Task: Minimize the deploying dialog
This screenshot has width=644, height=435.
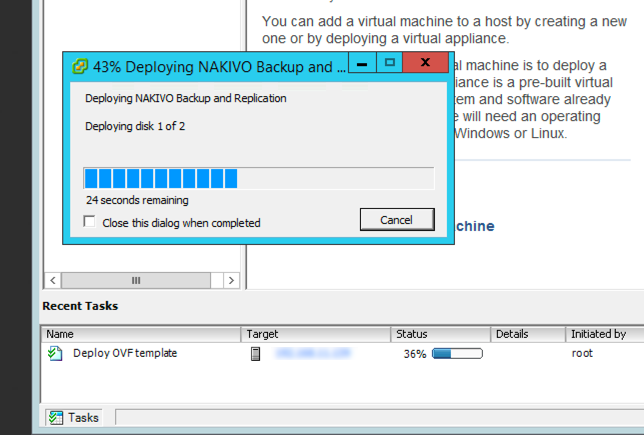Action: click(x=362, y=63)
